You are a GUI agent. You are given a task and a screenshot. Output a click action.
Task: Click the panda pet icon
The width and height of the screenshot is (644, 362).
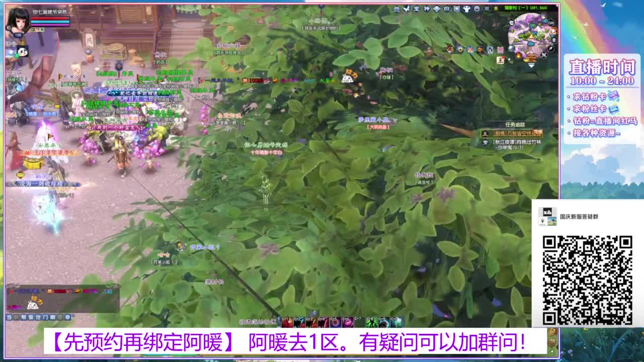click(x=22, y=51)
